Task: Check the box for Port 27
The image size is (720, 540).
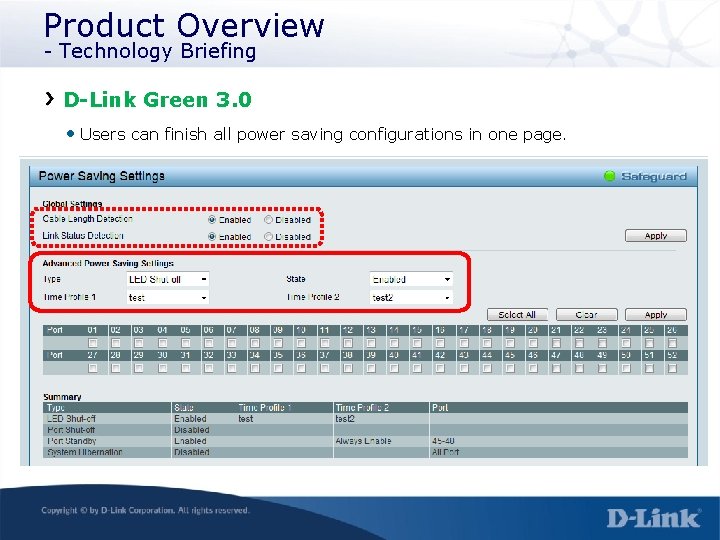Action: point(93,368)
